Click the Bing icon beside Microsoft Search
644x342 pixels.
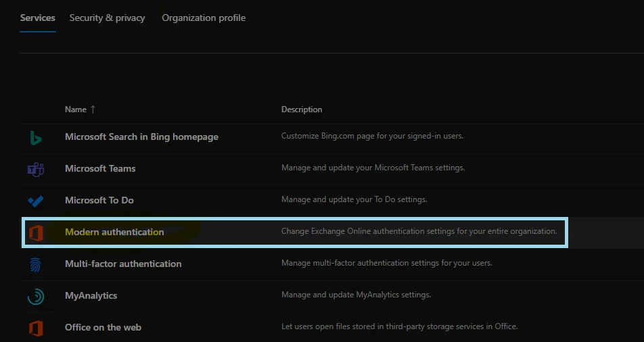[x=36, y=137]
